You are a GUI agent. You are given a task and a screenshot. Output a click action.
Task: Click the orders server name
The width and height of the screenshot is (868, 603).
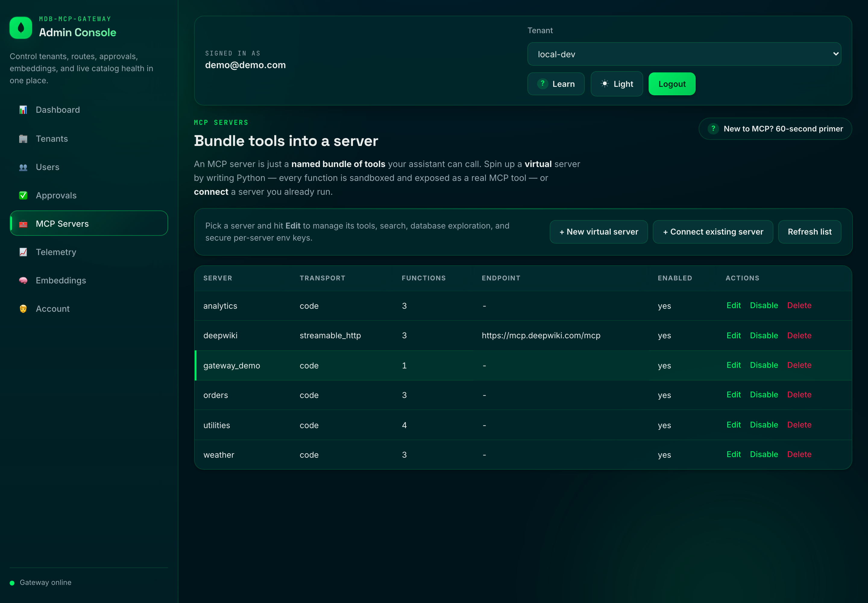pos(216,395)
